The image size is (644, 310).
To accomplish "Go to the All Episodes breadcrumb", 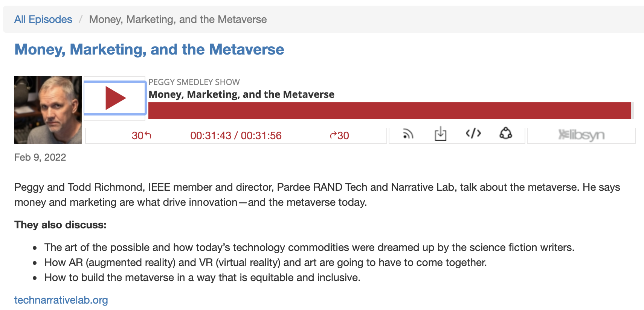I will (43, 20).
